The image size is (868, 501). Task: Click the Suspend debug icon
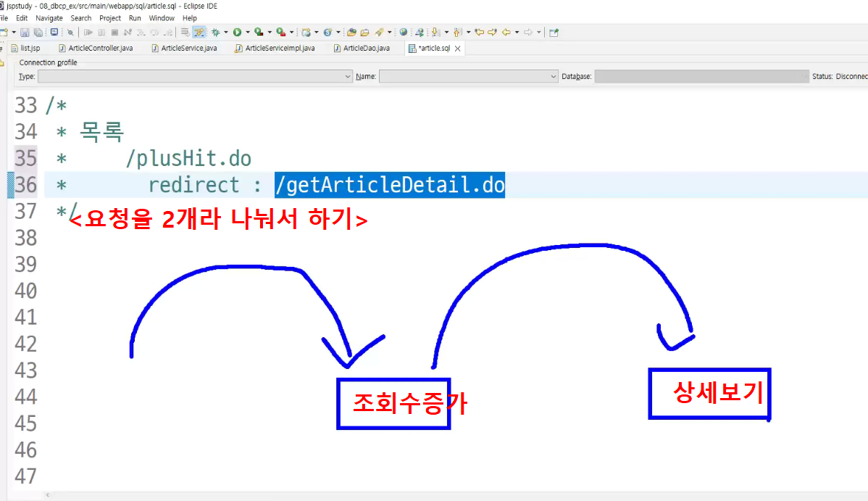click(101, 32)
